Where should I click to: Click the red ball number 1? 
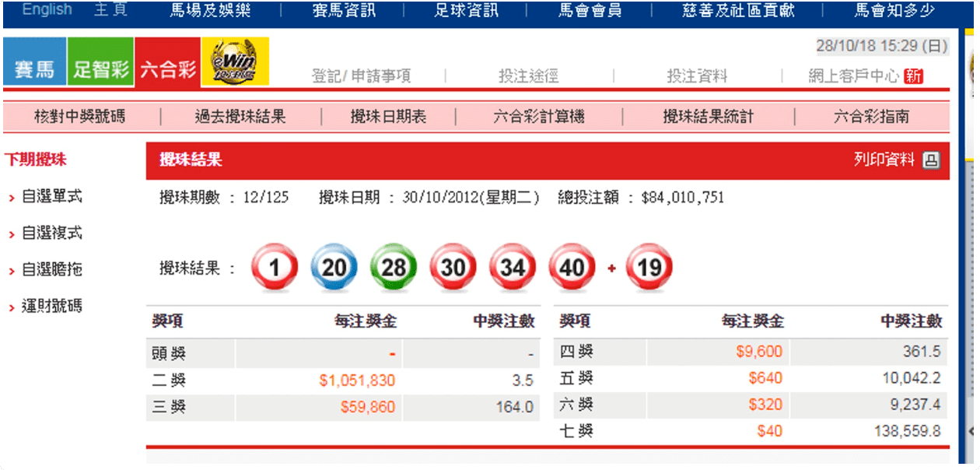(x=274, y=268)
